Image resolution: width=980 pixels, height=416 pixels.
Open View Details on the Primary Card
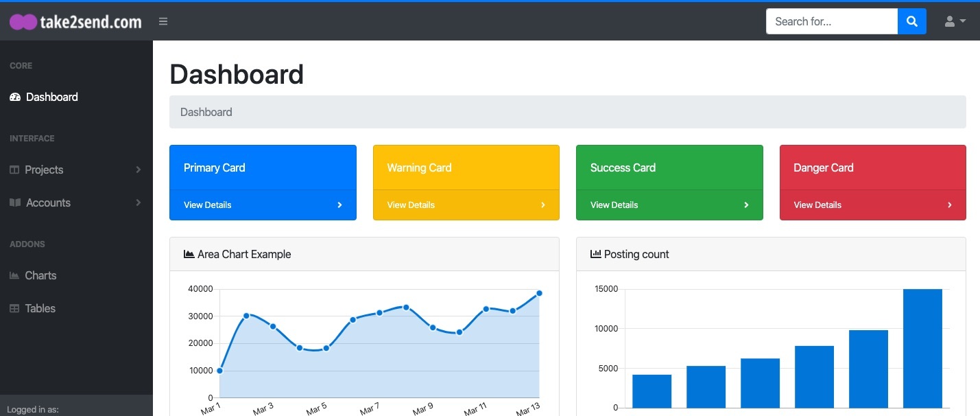pyautogui.click(x=207, y=205)
